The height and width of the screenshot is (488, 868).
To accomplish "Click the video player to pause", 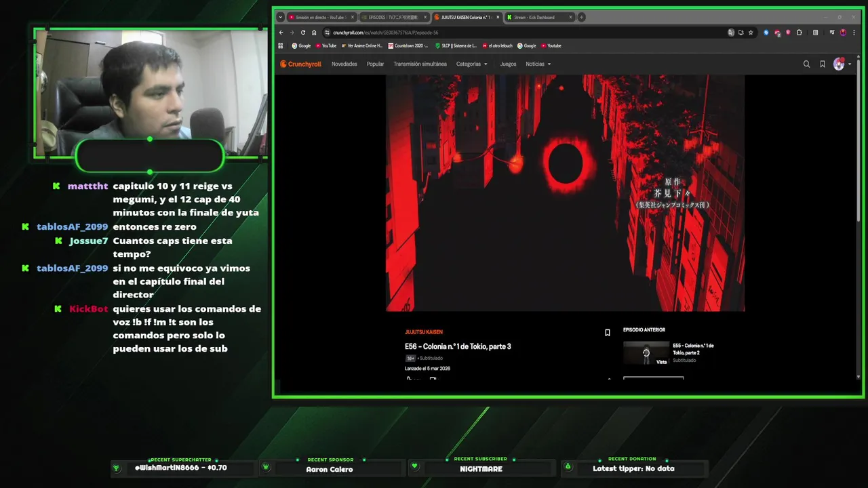I will [x=565, y=193].
